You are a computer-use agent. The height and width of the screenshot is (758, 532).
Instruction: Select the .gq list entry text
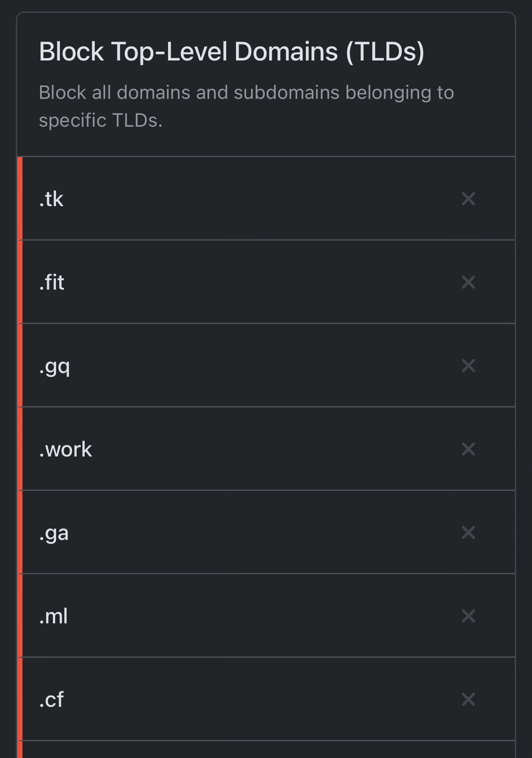tap(55, 367)
